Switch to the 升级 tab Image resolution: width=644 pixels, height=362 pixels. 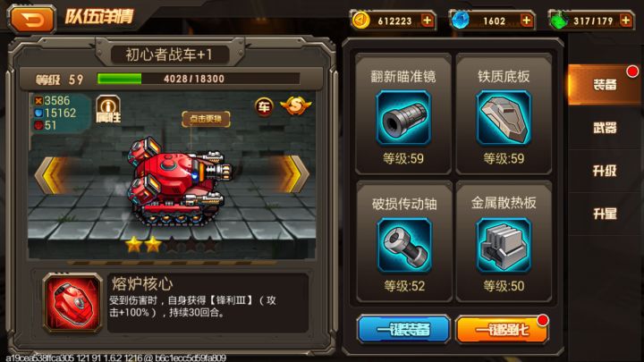(605, 171)
